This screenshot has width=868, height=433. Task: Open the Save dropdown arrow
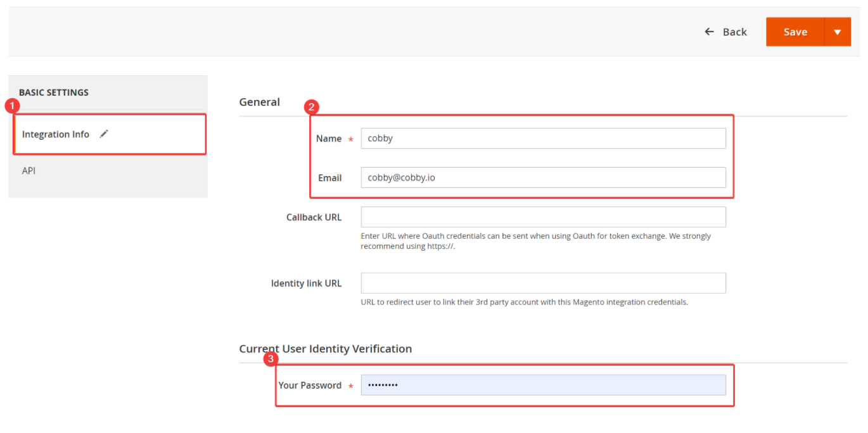pos(838,32)
